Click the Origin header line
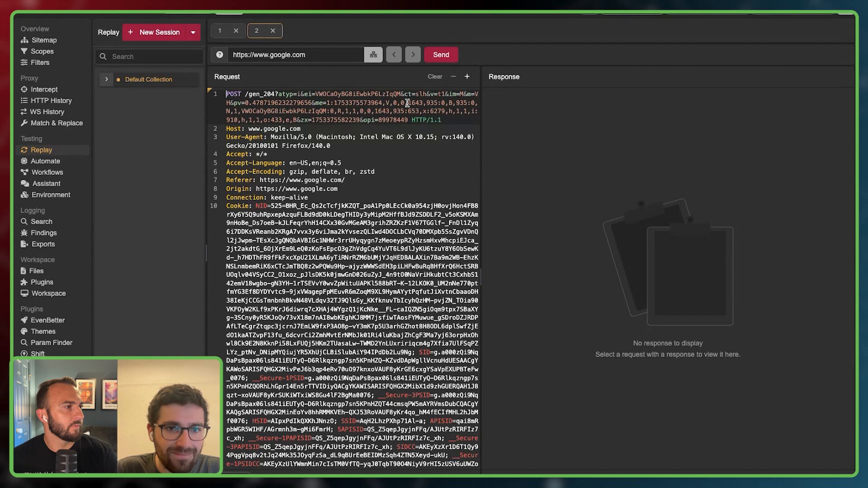This screenshot has width=868, height=488. click(x=282, y=189)
